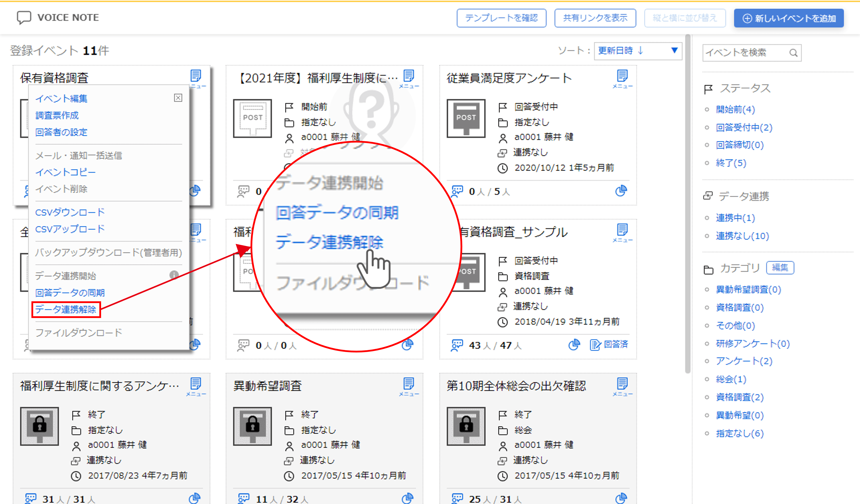
Task: Click 新しいイベントを追加 button
Action: [x=789, y=18]
